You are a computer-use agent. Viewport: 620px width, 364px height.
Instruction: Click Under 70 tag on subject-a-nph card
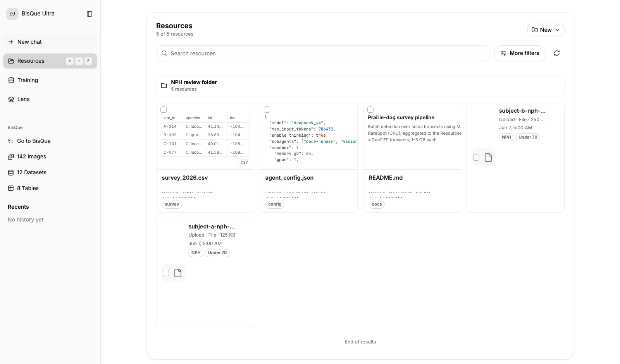217,253
